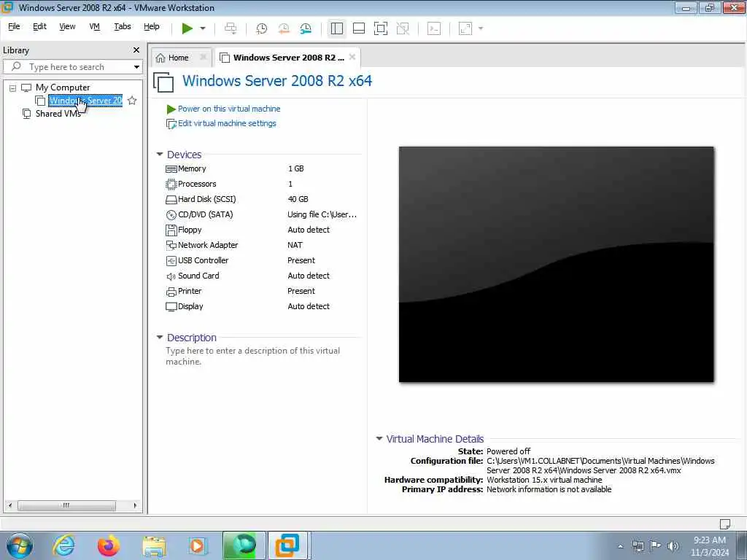Launch Internet Explorer from taskbar

coord(64,545)
